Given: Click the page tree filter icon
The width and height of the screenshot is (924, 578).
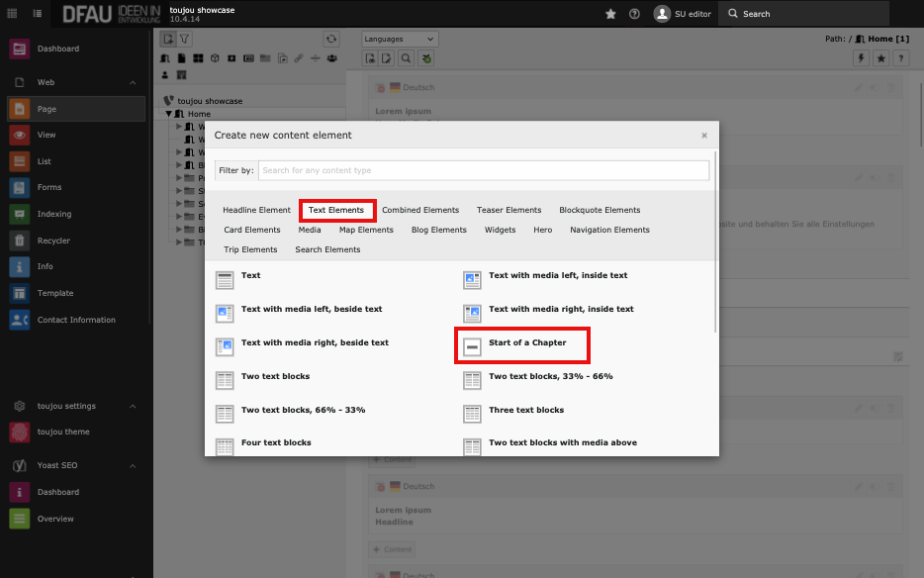Looking at the screenshot, I should [185, 39].
